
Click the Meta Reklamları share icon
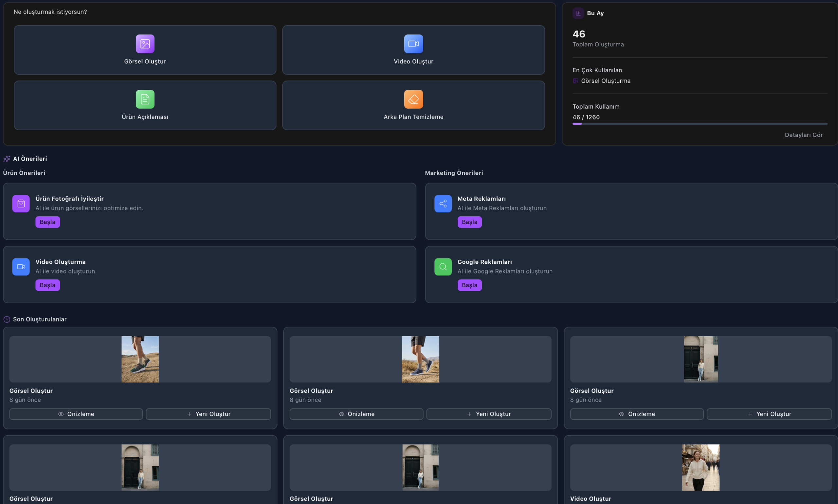point(443,203)
